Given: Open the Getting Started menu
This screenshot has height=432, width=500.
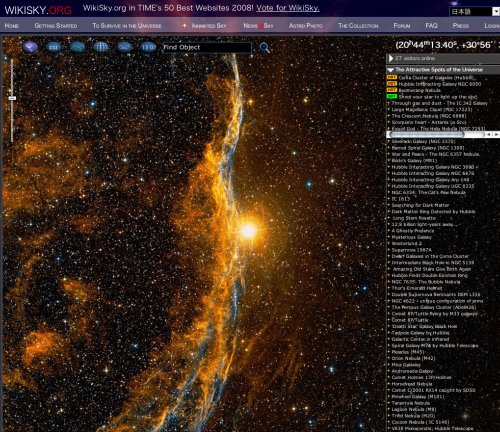Looking at the screenshot, I should point(56,26).
